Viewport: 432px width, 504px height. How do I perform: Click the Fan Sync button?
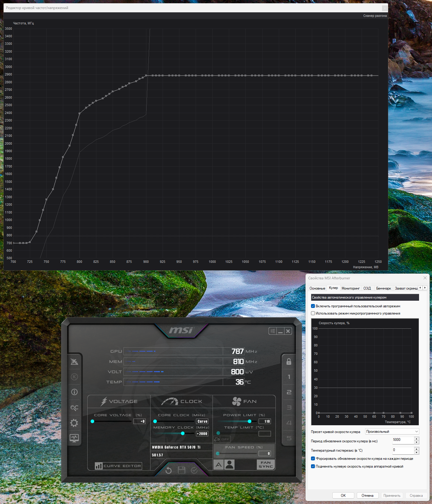point(266,465)
